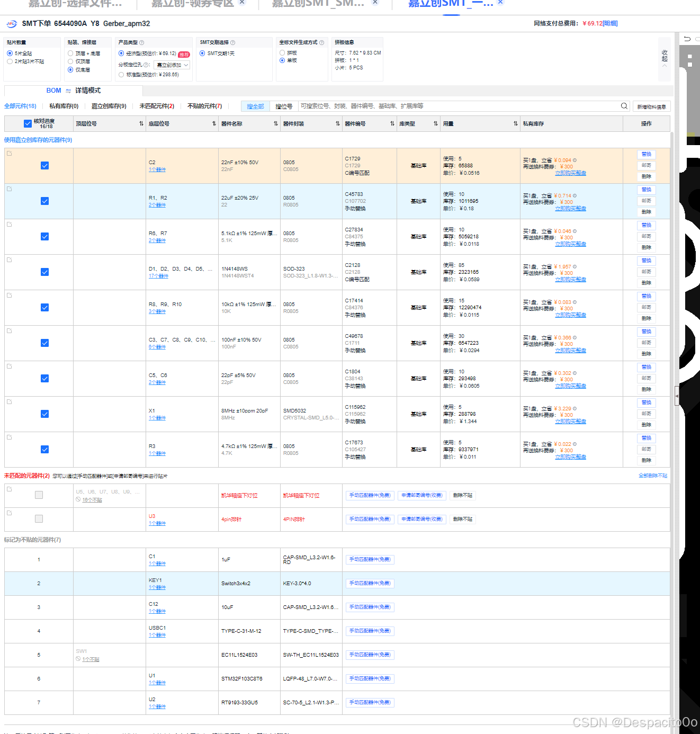Click 立即购买整盘 link on R3 row
This screenshot has width=700, height=734.
[570, 456]
